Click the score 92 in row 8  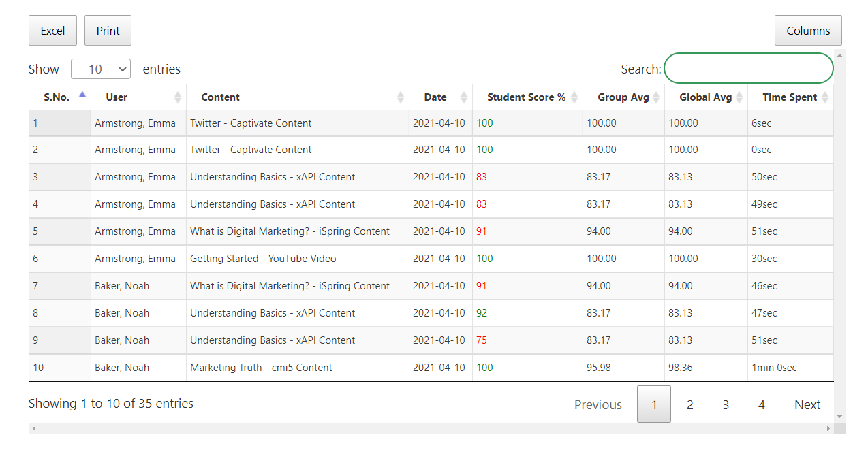tap(482, 313)
